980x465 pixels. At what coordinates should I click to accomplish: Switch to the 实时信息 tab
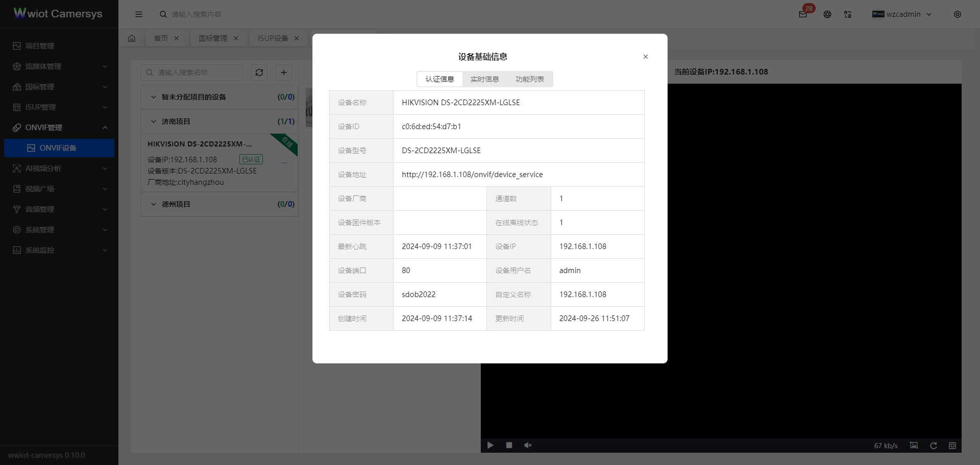[484, 79]
